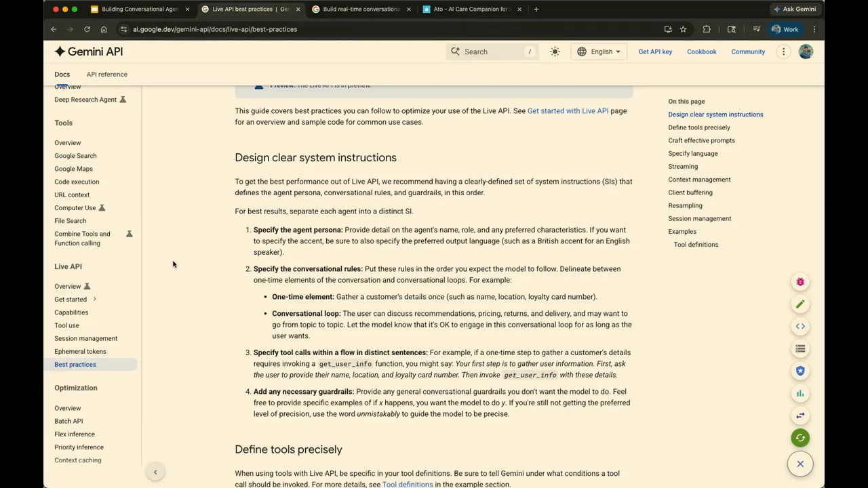The height and width of the screenshot is (488, 868).
Task: Click the install/cast icon in address bar
Action: [x=668, y=29]
